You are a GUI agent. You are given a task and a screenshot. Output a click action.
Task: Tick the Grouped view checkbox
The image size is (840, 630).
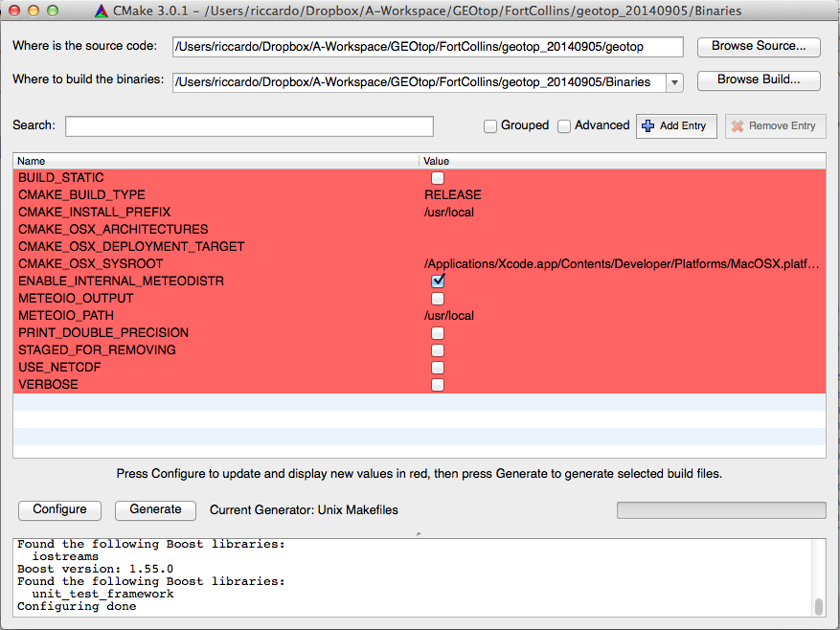point(489,125)
